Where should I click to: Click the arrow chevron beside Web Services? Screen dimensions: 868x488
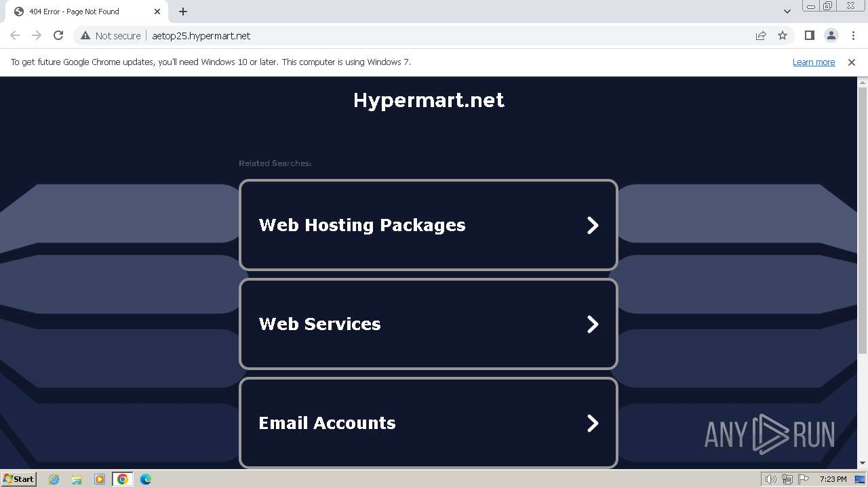tap(593, 324)
